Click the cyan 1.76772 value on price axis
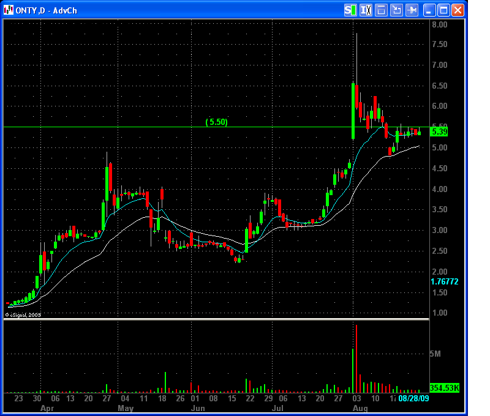Image resolution: width=490 pixels, height=416 pixels. point(444,282)
